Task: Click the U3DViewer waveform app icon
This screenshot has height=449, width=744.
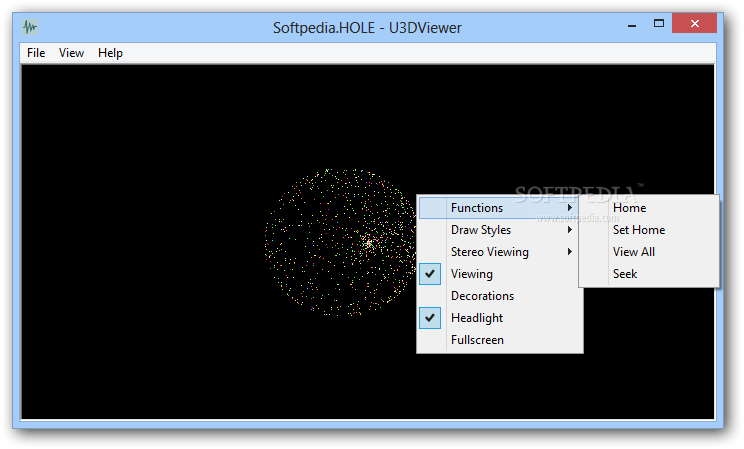Action: (30, 27)
